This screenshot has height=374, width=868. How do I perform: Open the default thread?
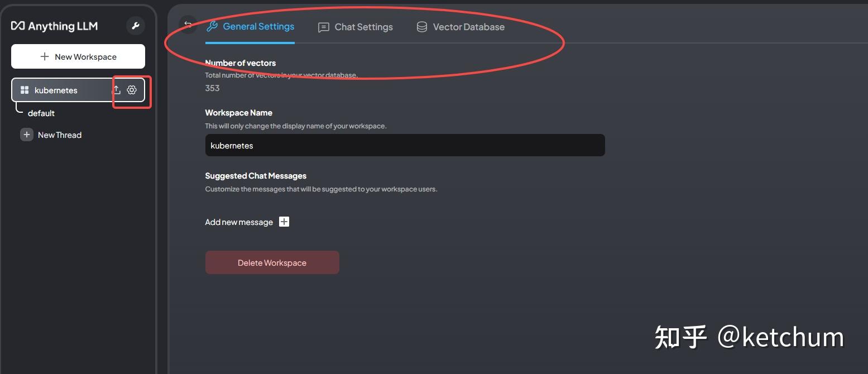pos(41,113)
